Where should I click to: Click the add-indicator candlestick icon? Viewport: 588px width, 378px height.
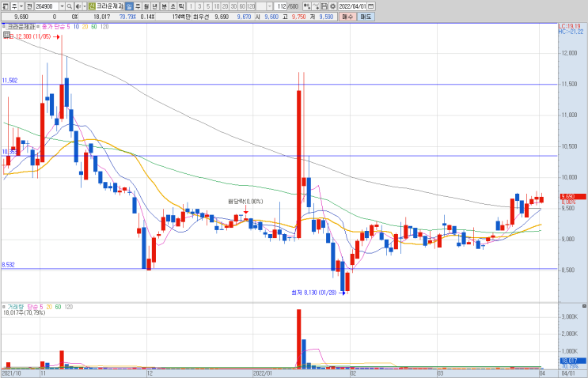[307, 6]
